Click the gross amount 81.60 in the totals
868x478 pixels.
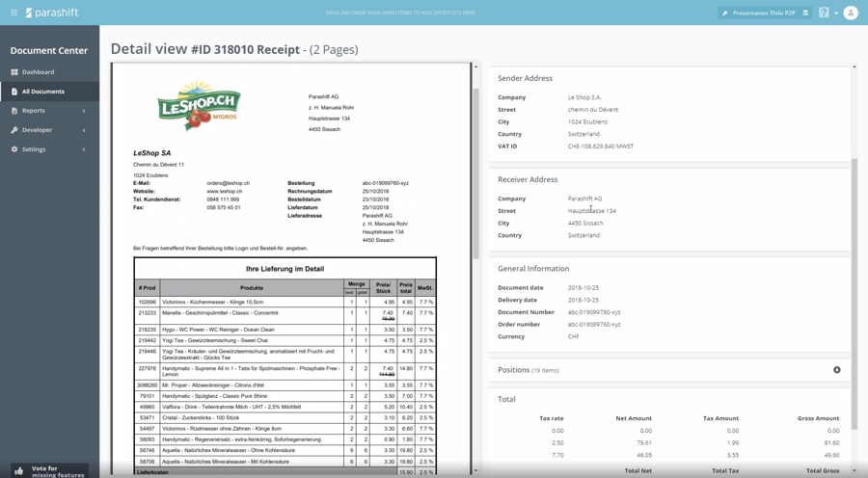pyautogui.click(x=831, y=442)
